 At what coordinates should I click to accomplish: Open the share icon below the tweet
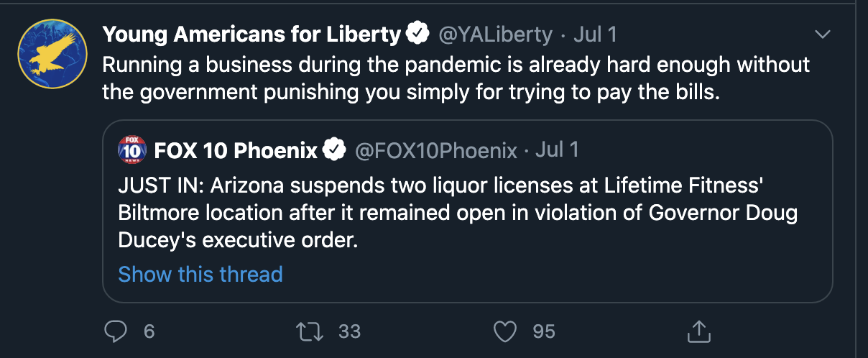pos(698,331)
